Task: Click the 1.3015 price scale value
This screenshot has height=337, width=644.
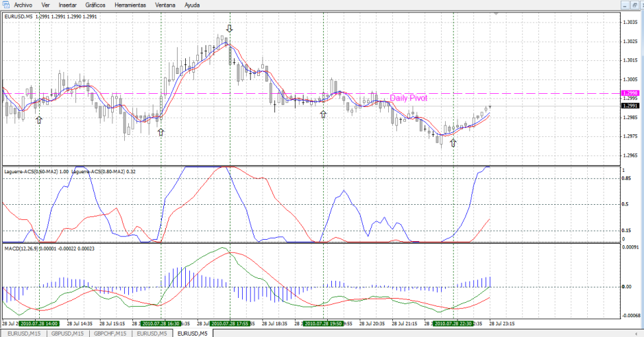Action: [x=630, y=60]
